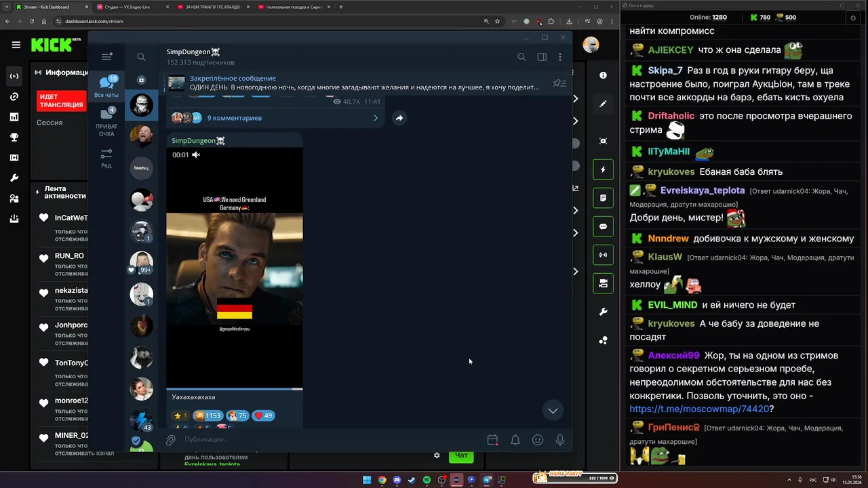
Task: Open Kick profile avatar menu
Action: coord(591,45)
